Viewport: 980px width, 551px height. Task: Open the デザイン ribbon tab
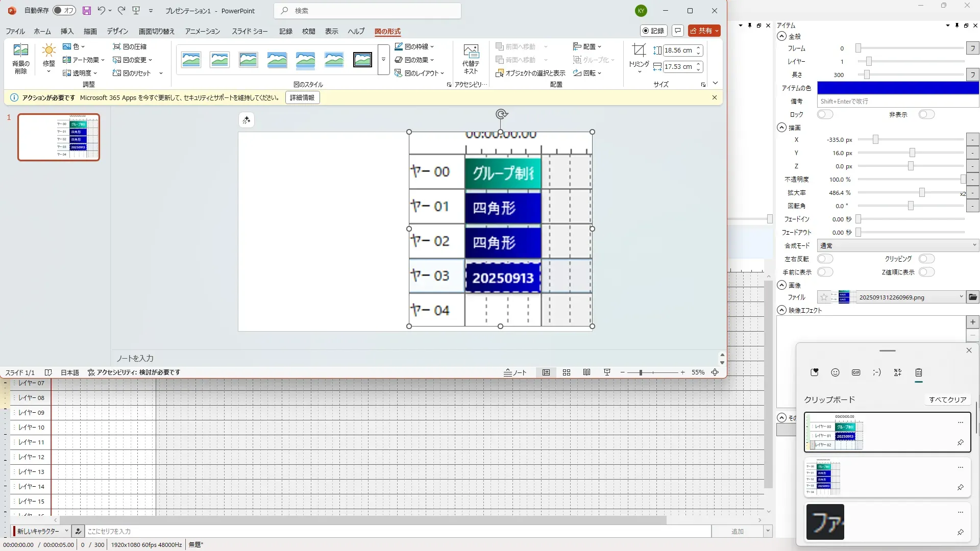(117, 31)
